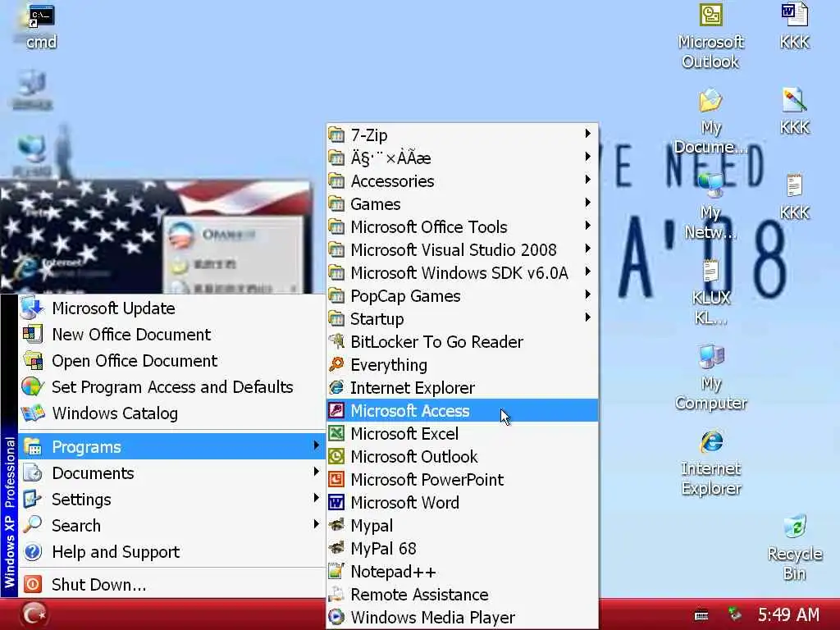840x630 pixels.
Task: Expand the Microsoft Office Tools submenu arrow
Action: pos(587,225)
